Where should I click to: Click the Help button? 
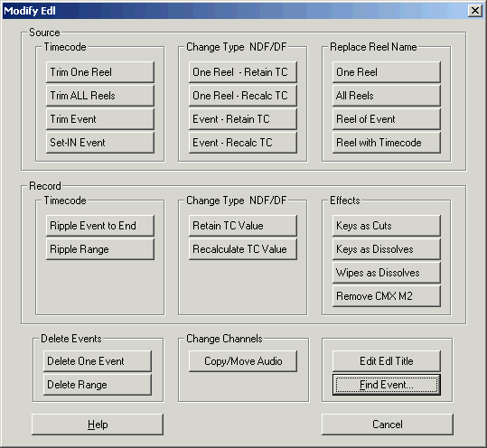pos(98,425)
